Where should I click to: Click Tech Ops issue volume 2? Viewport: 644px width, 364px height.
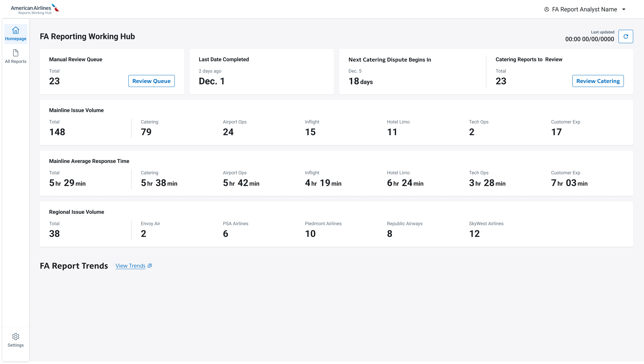click(x=472, y=132)
